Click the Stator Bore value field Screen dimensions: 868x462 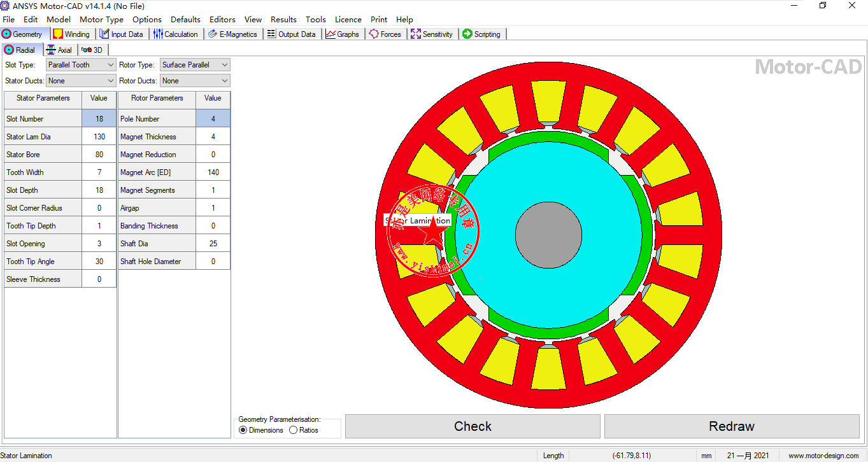pyautogui.click(x=99, y=155)
